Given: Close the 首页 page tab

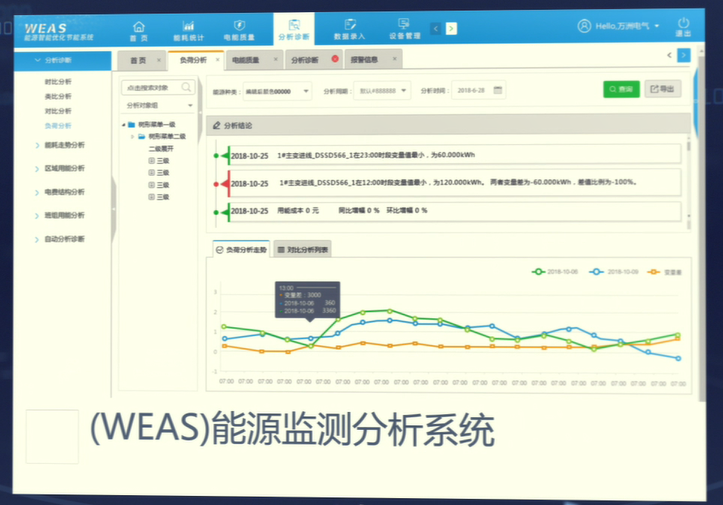Looking at the screenshot, I should 159,60.
